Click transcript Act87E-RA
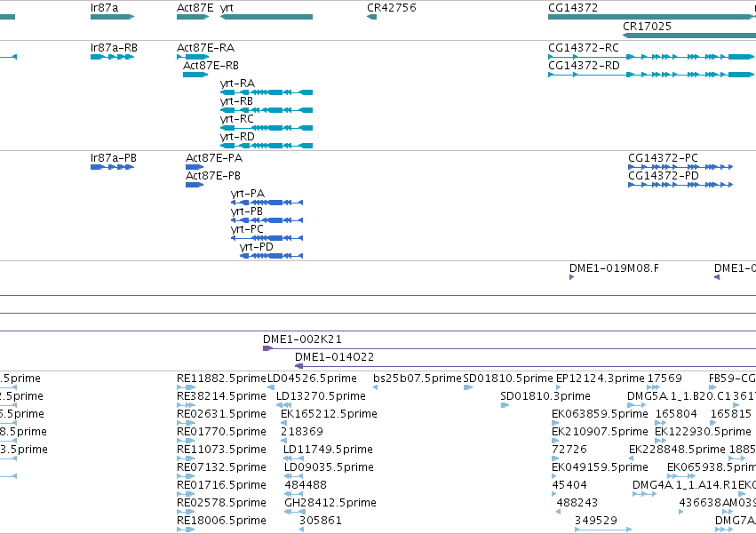756x534 pixels. click(193, 57)
